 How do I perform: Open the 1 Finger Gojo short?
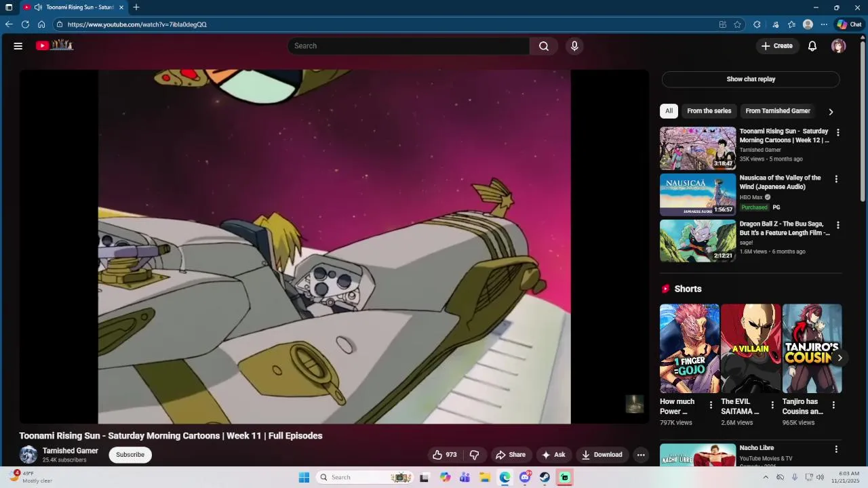click(x=690, y=348)
